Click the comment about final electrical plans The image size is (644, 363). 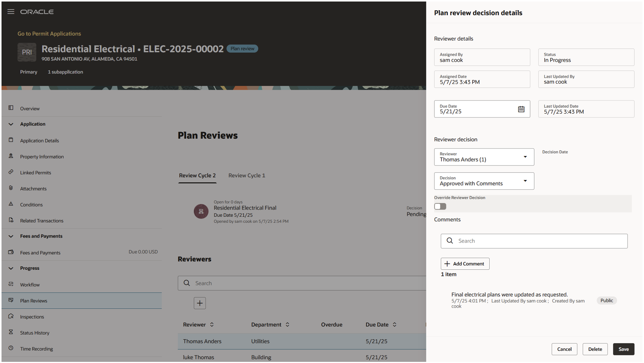[509, 294]
